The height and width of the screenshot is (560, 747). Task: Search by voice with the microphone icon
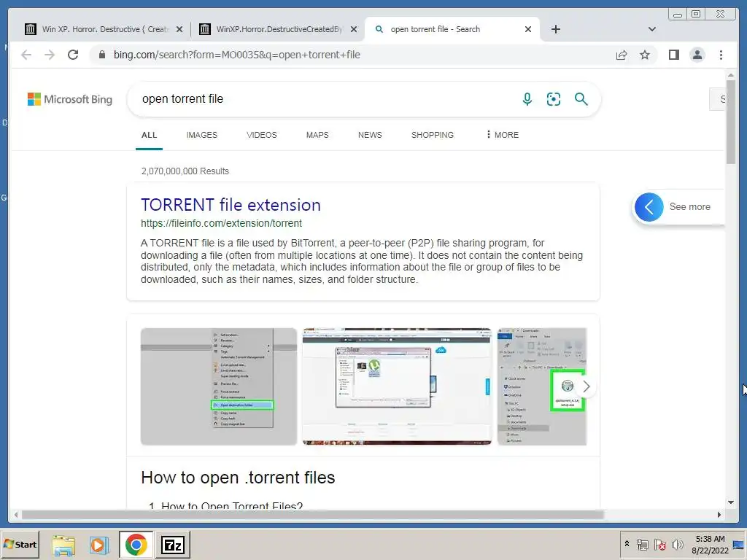(527, 99)
